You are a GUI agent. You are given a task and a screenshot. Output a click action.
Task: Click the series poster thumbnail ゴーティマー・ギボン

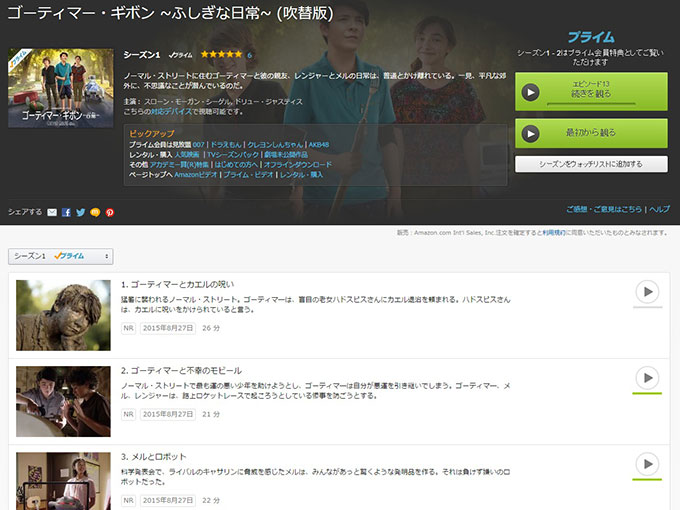tap(61, 88)
